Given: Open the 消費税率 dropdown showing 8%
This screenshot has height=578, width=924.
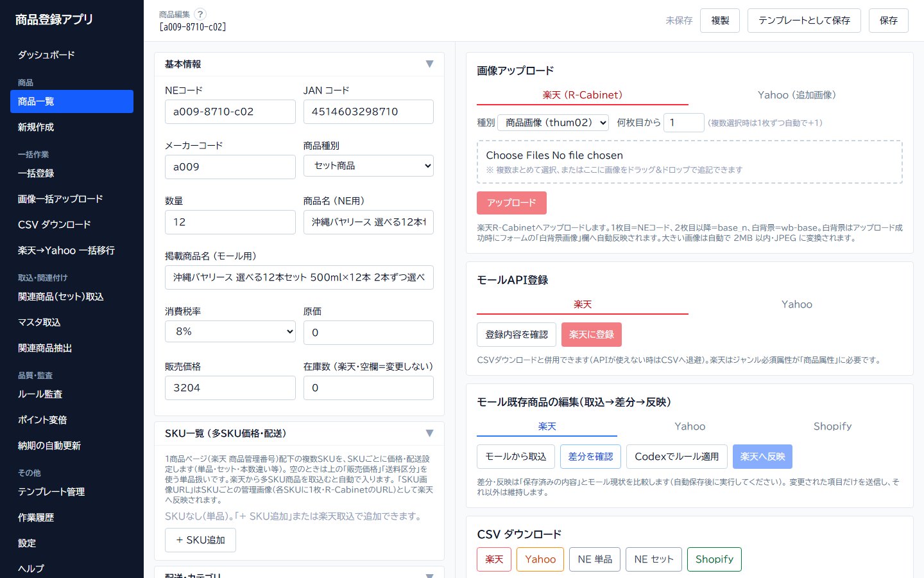Looking at the screenshot, I should point(230,331).
